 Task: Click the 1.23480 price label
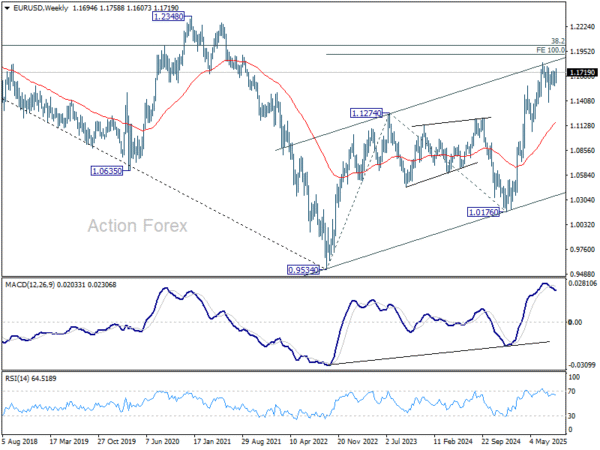click(168, 16)
